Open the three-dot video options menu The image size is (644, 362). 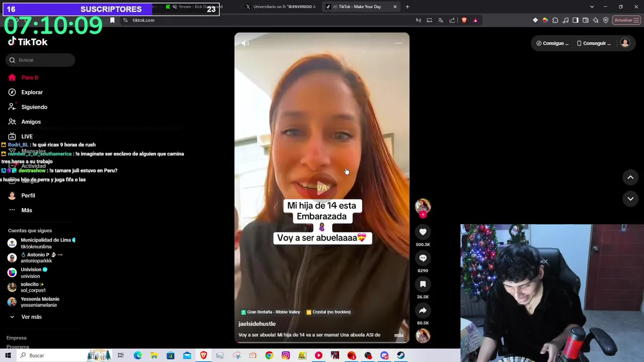pos(398,43)
